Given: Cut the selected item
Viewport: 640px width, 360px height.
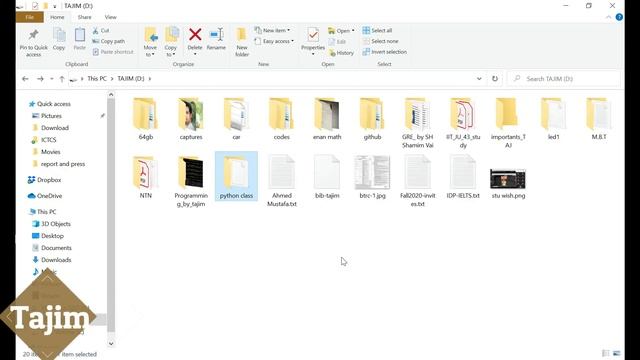Looking at the screenshot, I should [x=101, y=31].
